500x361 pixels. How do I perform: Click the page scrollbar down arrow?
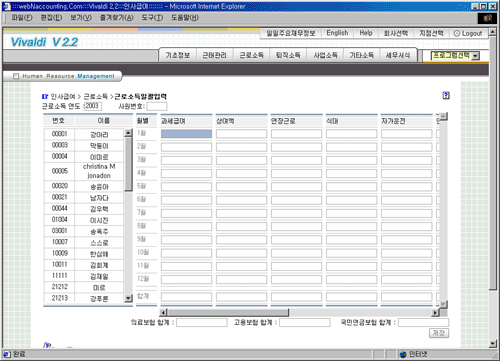point(493,344)
